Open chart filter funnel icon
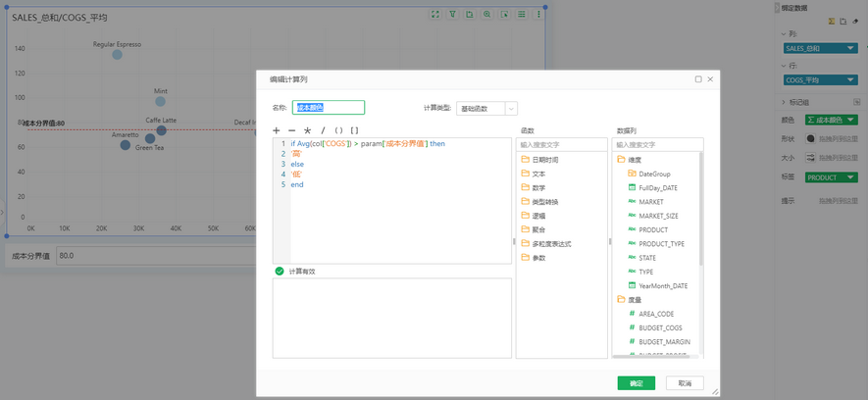Image resolution: width=868 pixels, height=400 pixels. pyautogui.click(x=452, y=15)
